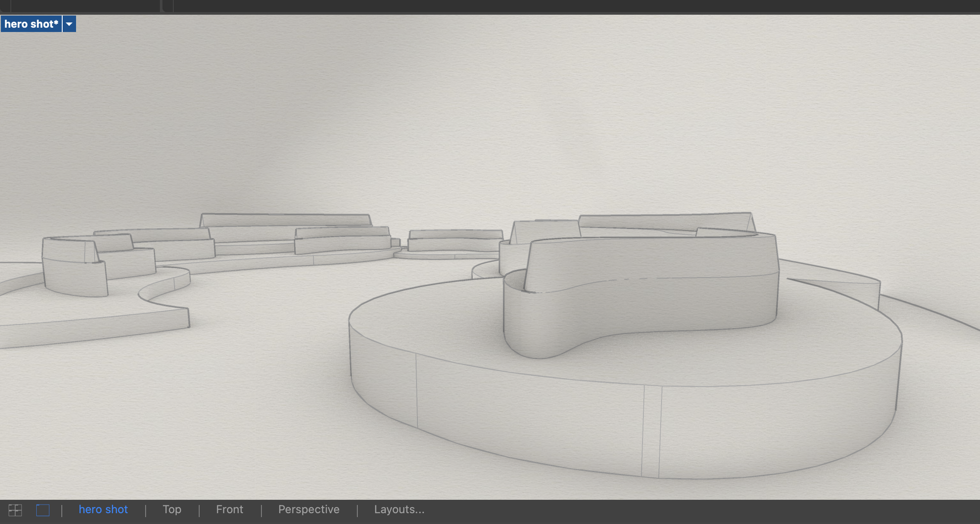Viewport: 980px width, 524px height.
Task: Click the four-viewport layout icon
Action: (15, 510)
